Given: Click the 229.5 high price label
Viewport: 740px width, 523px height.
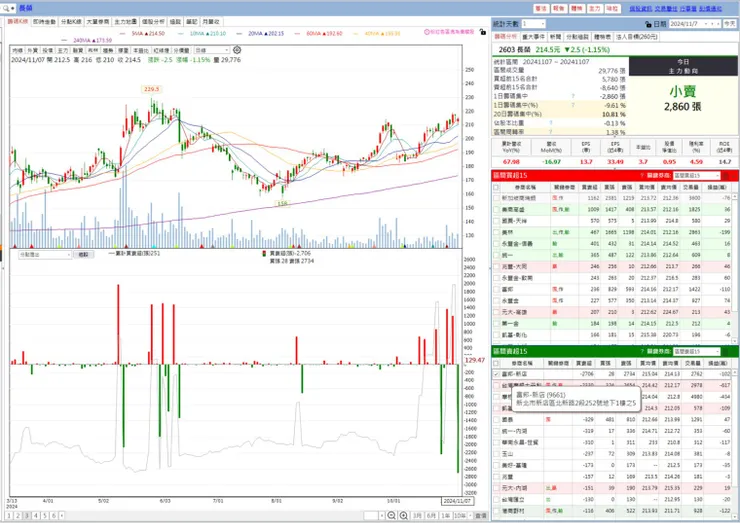Looking at the screenshot, I should [x=151, y=89].
